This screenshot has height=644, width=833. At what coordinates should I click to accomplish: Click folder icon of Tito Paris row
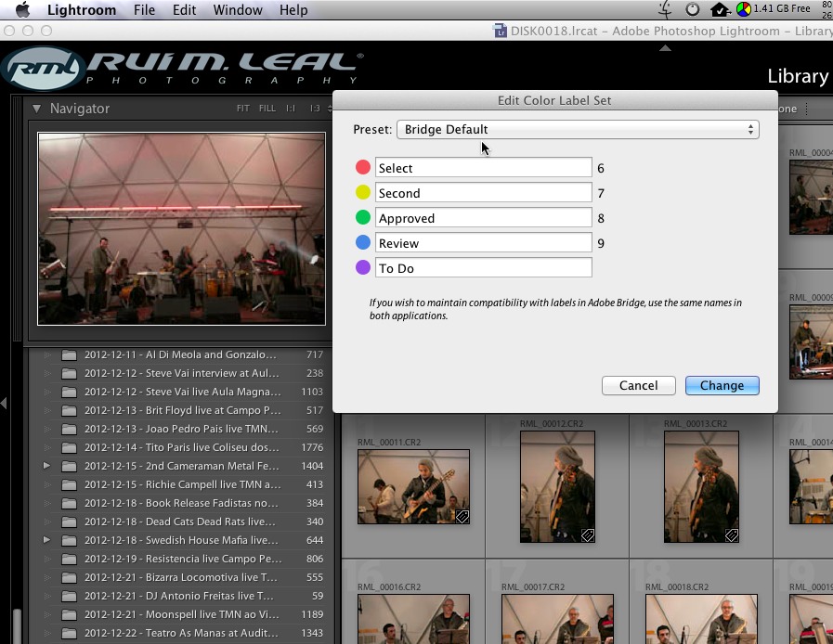pyautogui.click(x=69, y=447)
